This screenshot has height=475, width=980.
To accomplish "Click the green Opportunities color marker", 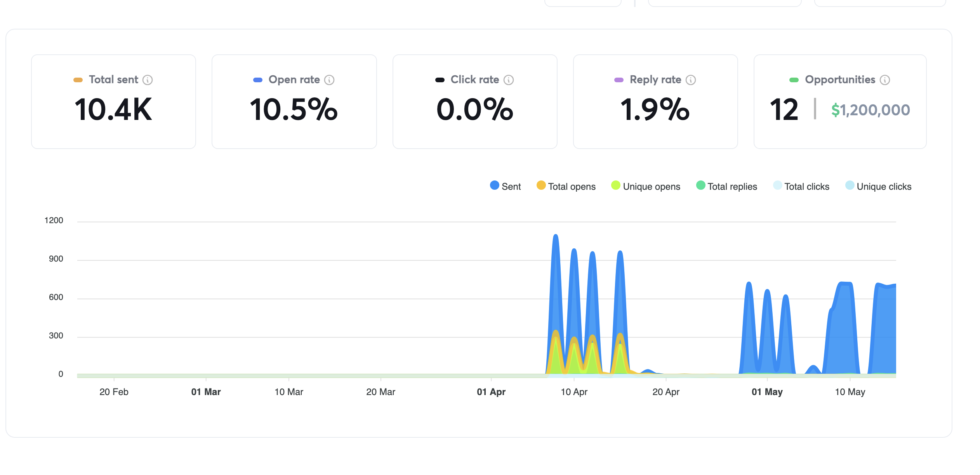I will pos(794,80).
